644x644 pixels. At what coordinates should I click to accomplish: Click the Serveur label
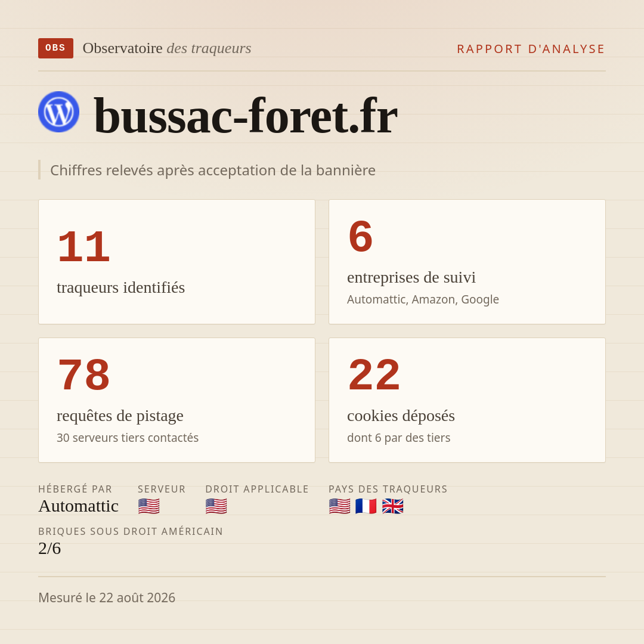[162, 489]
